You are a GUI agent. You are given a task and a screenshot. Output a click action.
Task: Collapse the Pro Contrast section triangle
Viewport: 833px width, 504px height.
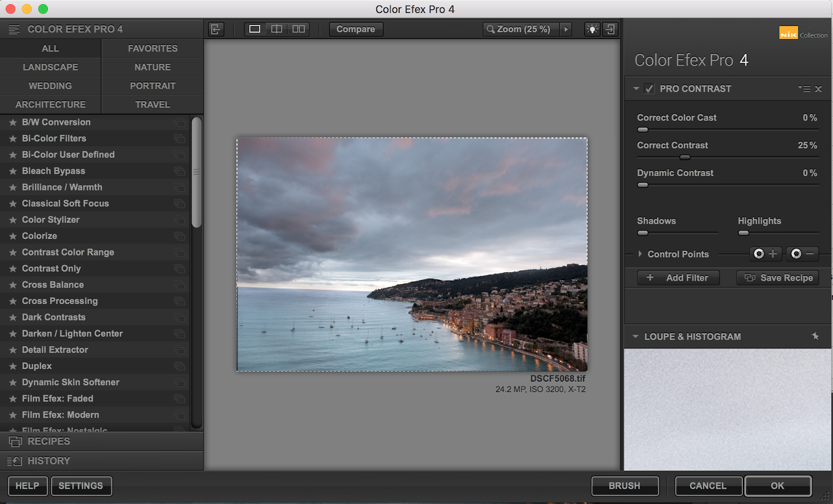click(x=636, y=89)
